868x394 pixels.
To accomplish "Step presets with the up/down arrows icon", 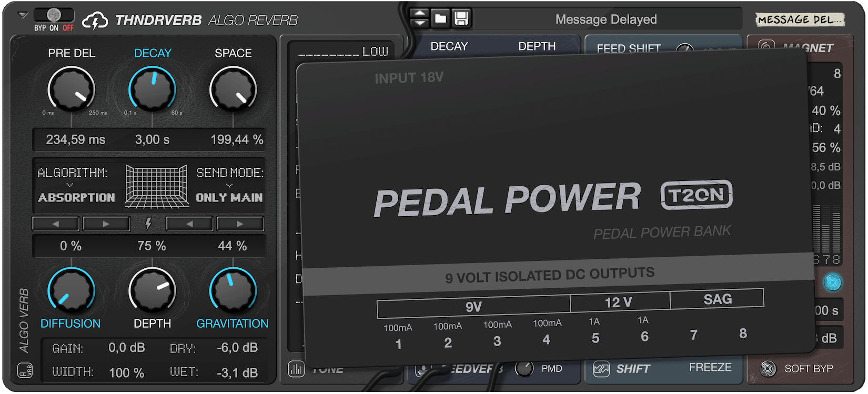I will (x=419, y=18).
